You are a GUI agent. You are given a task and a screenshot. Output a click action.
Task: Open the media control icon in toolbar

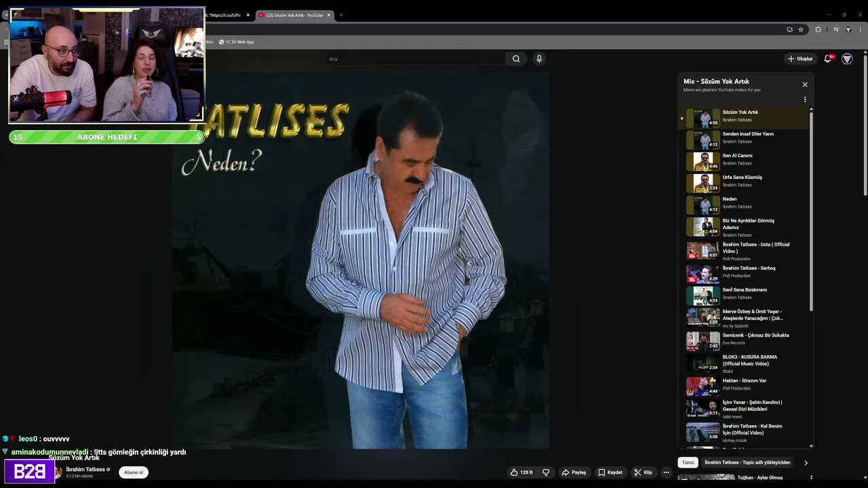click(836, 30)
